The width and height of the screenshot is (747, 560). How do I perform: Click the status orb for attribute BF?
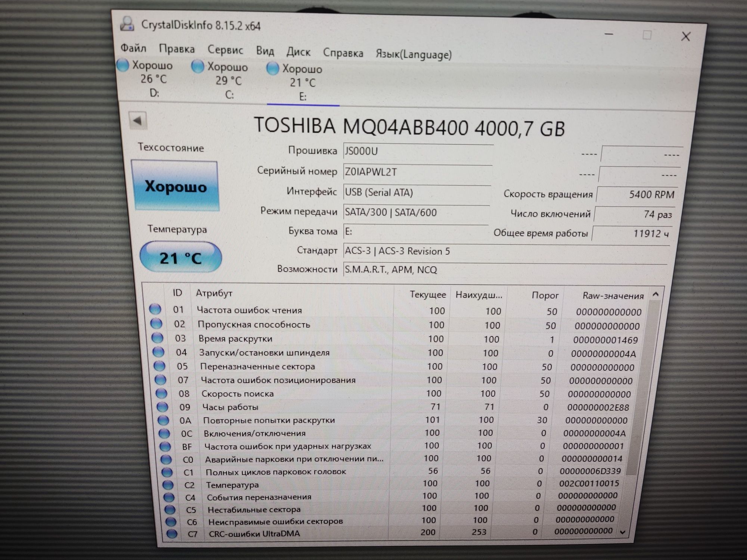point(165,446)
